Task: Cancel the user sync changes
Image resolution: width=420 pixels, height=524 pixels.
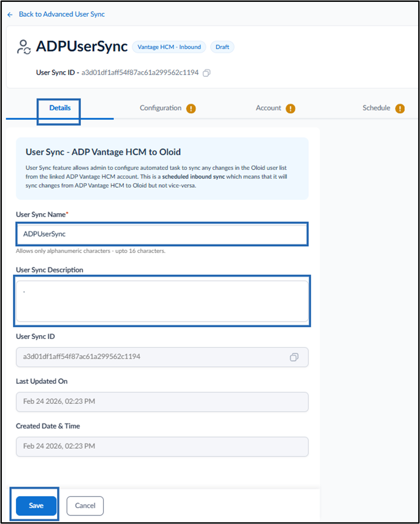Action: coord(85,506)
